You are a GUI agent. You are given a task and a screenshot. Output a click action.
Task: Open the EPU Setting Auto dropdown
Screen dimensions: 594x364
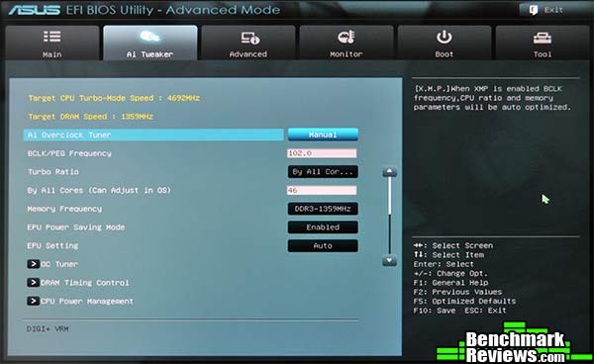click(323, 245)
